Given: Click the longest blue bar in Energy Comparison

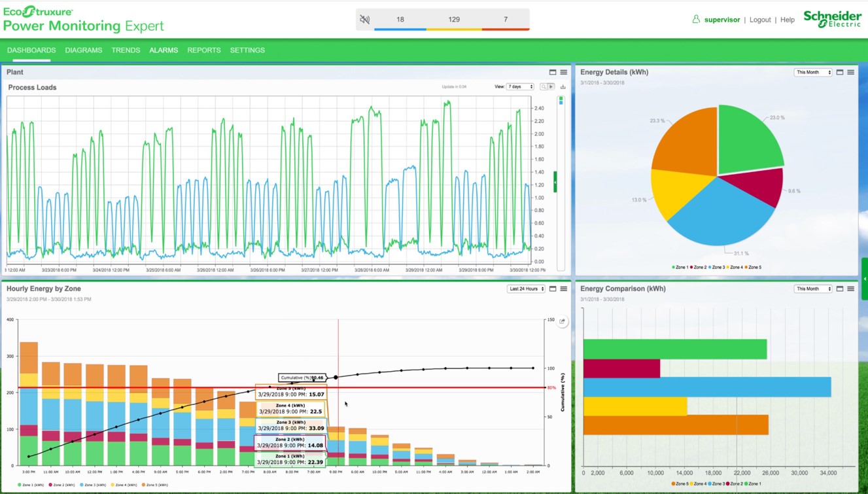Looking at the screenshot, I should point(707,387).
